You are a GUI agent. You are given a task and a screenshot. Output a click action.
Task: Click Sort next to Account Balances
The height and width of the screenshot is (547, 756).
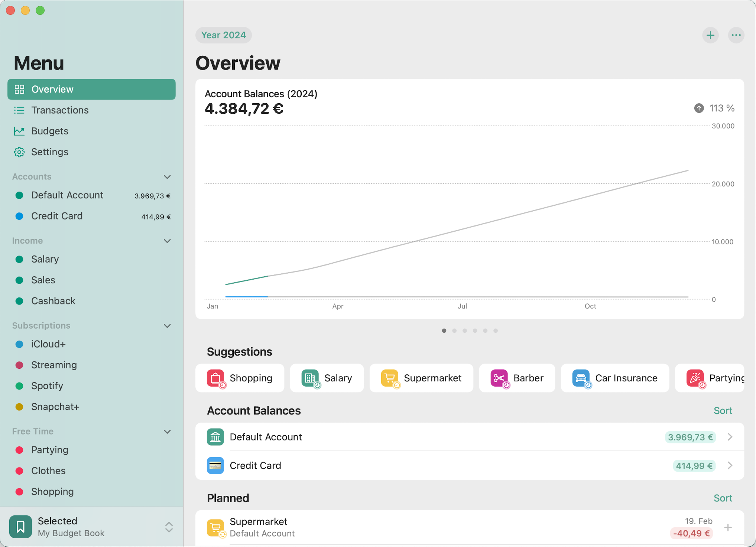click(x=723, y=411)
